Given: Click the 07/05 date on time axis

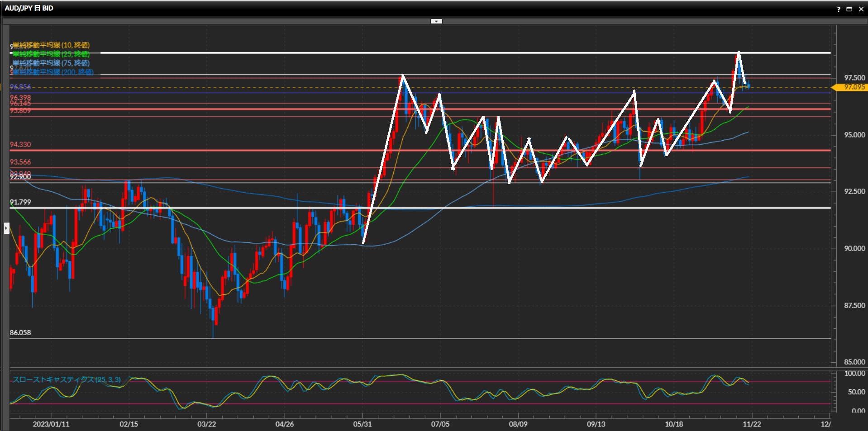Looking at the screenshot, I should pos(440,424).
